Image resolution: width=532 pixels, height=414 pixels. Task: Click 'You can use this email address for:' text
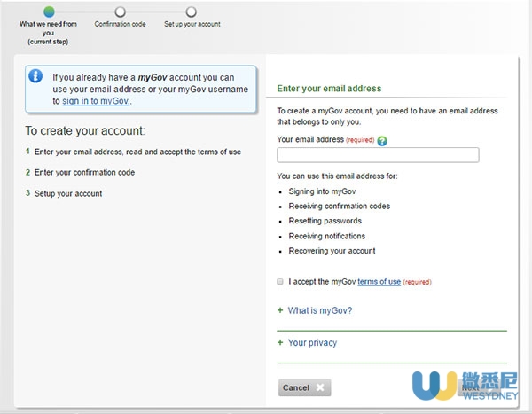[337, 176]
